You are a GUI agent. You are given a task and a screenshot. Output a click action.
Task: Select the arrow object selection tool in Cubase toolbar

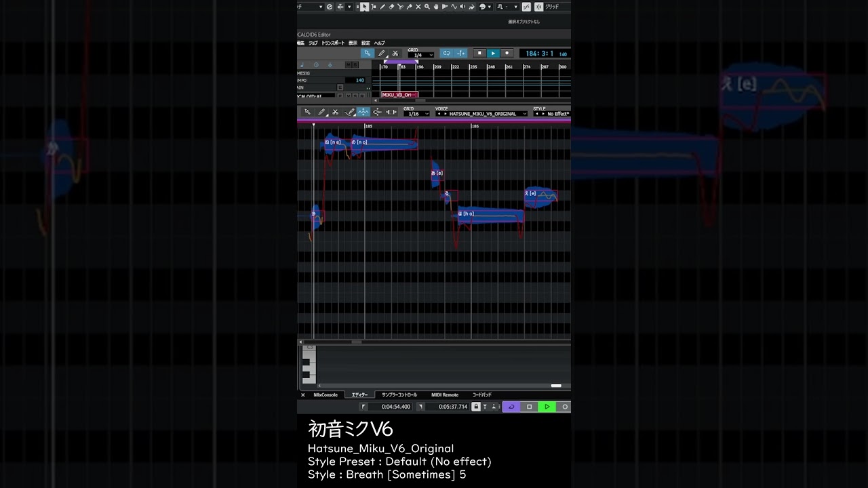364,7
